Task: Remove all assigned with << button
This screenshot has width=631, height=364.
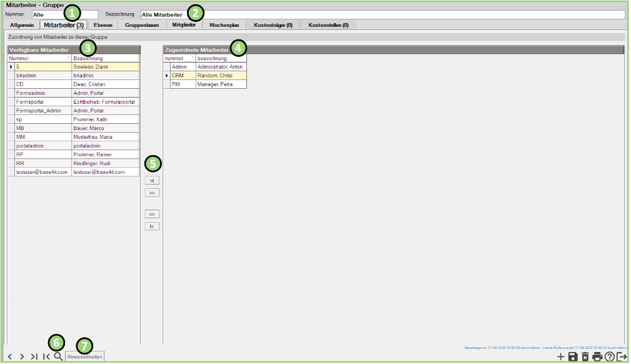Action: pos(152,214)
